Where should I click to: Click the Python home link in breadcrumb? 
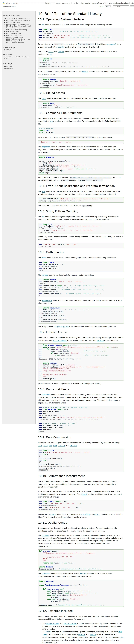click(8, 3)
